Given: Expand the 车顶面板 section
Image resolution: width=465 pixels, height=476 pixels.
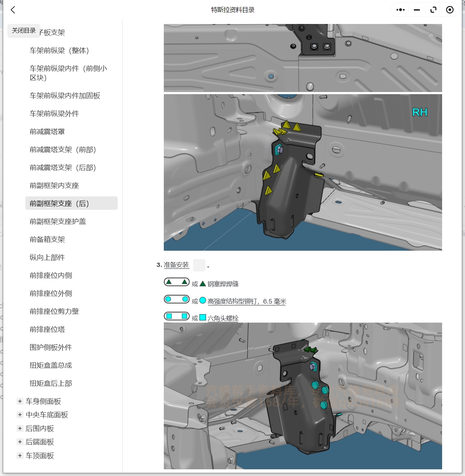Looking at the screenshot, I should (20, 456).
